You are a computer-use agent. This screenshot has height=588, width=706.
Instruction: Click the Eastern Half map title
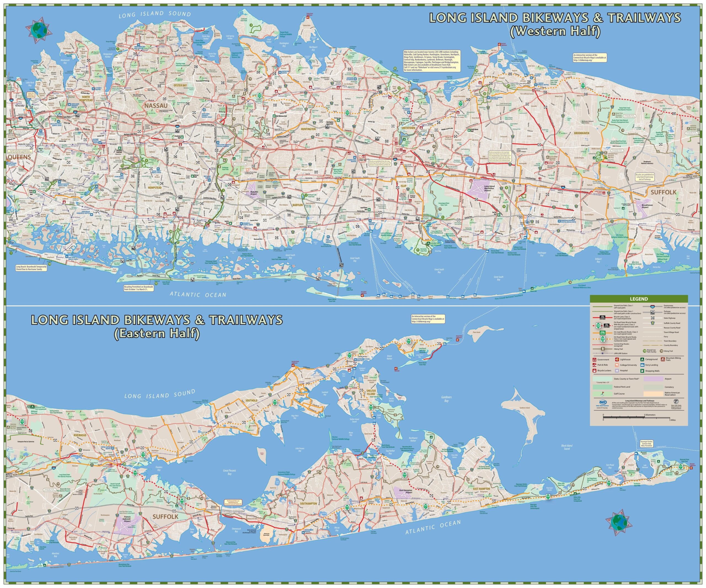point(157,333)
